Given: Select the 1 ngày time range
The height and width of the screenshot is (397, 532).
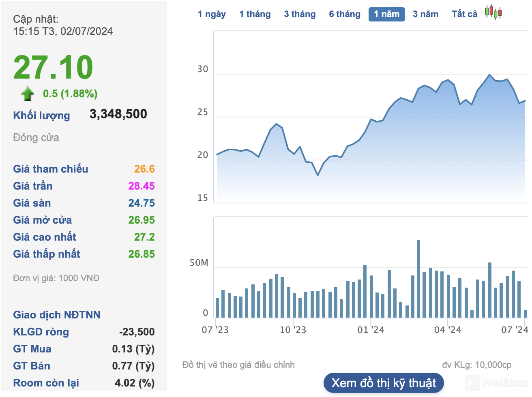Looking at the screenshot, I should (212, 14).
